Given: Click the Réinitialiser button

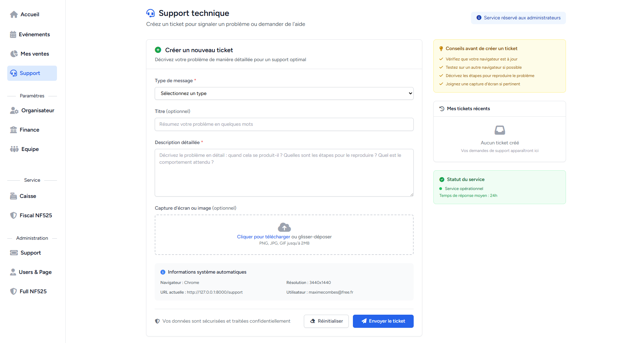Looking at the screenshot, I should [326, 321].
